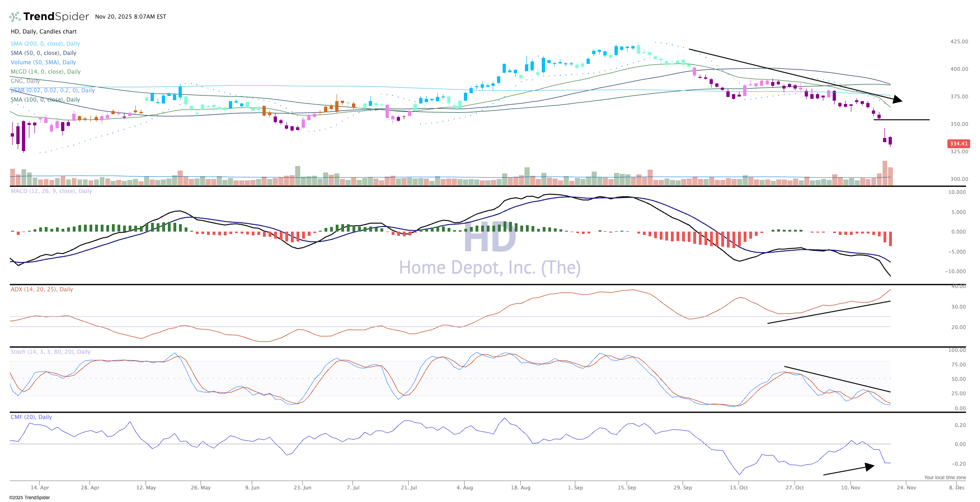The width and height of the screenshot is (980, 502).
Task: Open the SMA (100, 0, close) legend entry
Action: [45, 100]
